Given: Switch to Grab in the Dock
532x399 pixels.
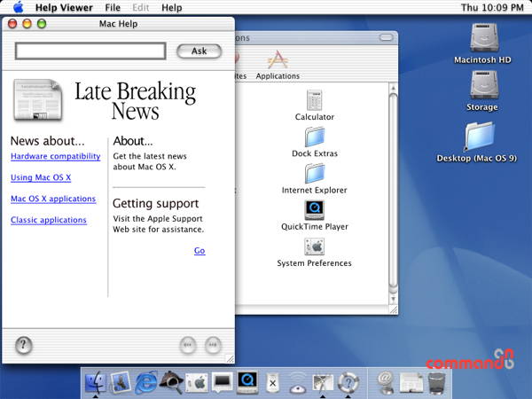Looking at the screenshot, I should point(323,383).
